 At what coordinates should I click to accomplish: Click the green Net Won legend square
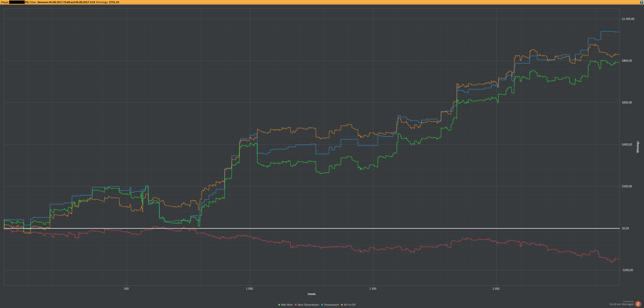click(279, 305)
